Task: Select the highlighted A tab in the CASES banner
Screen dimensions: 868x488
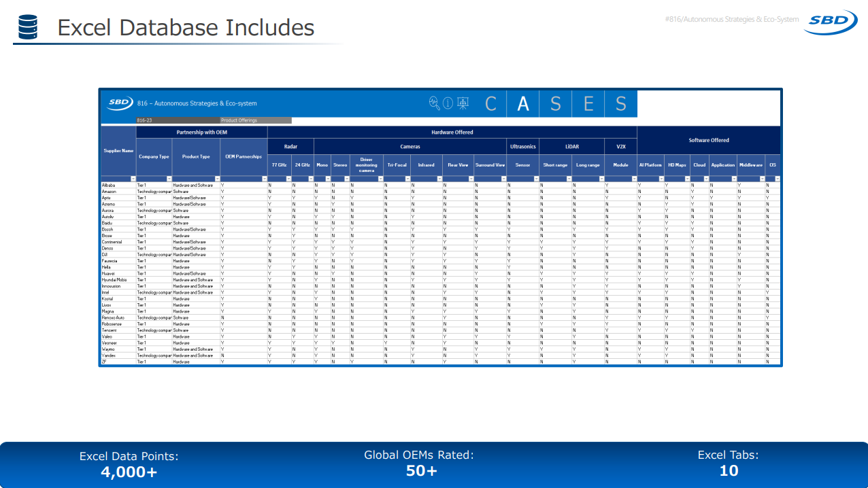Action: point(523,103)
